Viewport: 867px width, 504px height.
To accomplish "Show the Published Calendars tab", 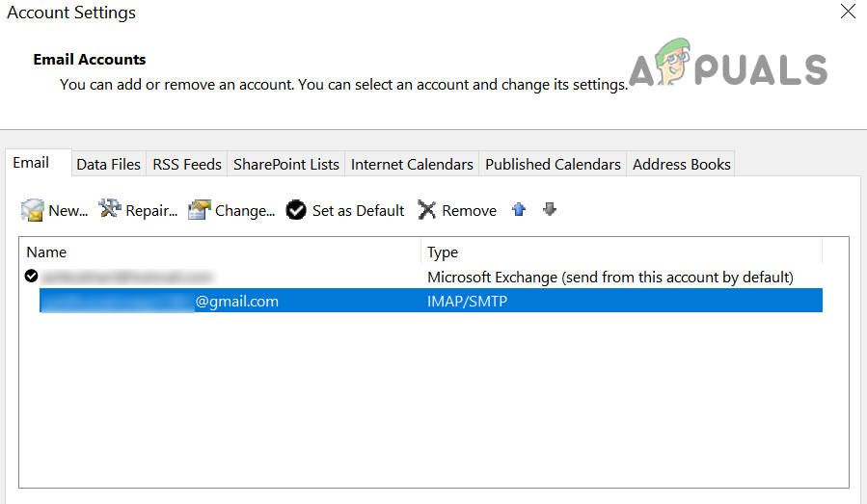I will pos(553,165).
